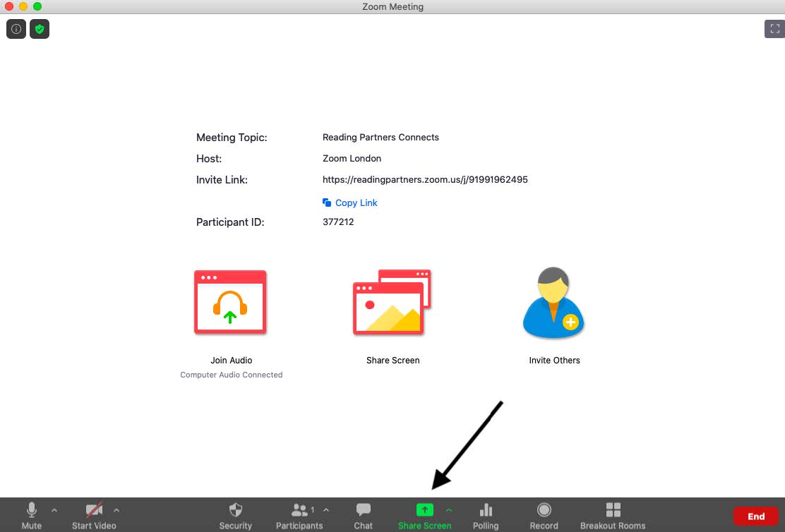This screenshot has height=532, width=785.
Task: Click the Join Audio headphone icon
Action: click(x=230, y=302)
